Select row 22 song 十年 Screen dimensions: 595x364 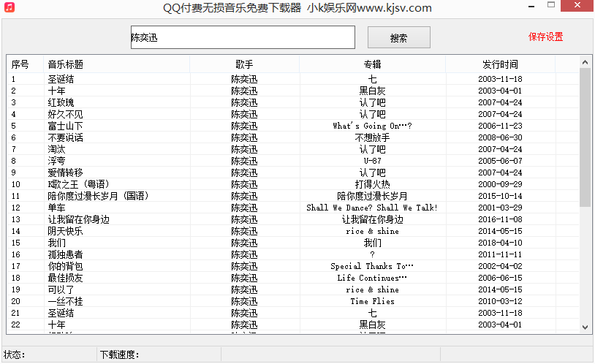click(x=56, y=325)
